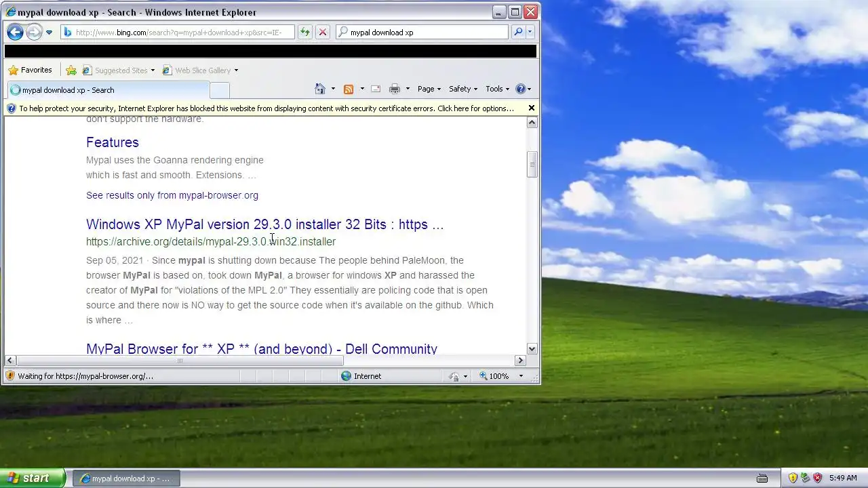Click the Home icon in command bar
This screenshot has height=488, width=868.
click(320, 89)
